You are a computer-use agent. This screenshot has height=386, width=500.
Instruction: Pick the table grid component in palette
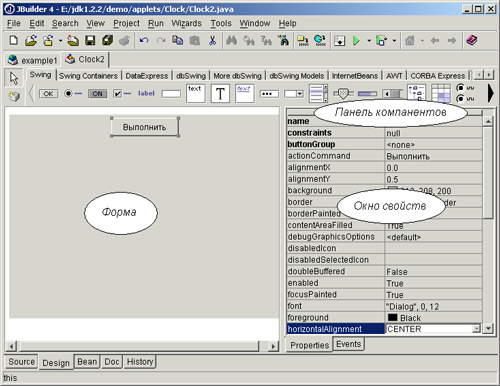coord(441,93)
